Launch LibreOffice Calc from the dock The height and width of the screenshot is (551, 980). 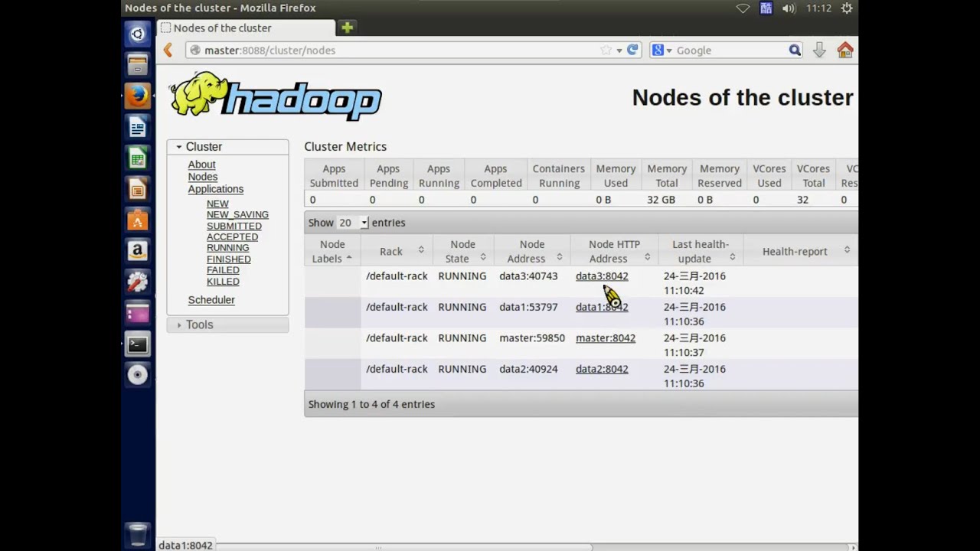click(138, 158)
